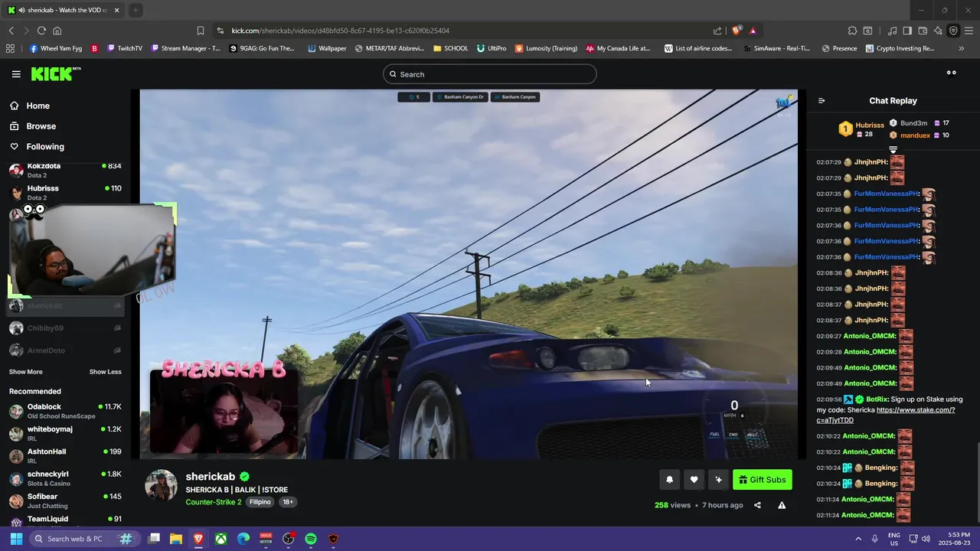This screenshot has height=551, width=980.
Task: Open Spotify from the taskbar
Action: tap(311, 539)
